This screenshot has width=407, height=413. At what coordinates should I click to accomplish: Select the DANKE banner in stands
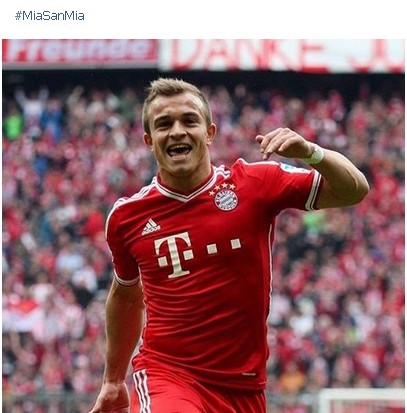click(282, 55)
